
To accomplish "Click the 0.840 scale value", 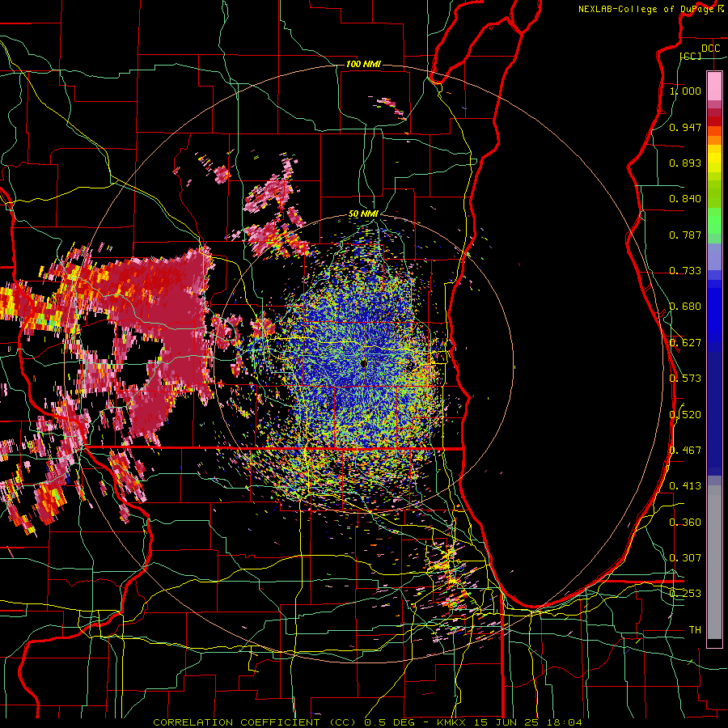I will click(685, 199).
